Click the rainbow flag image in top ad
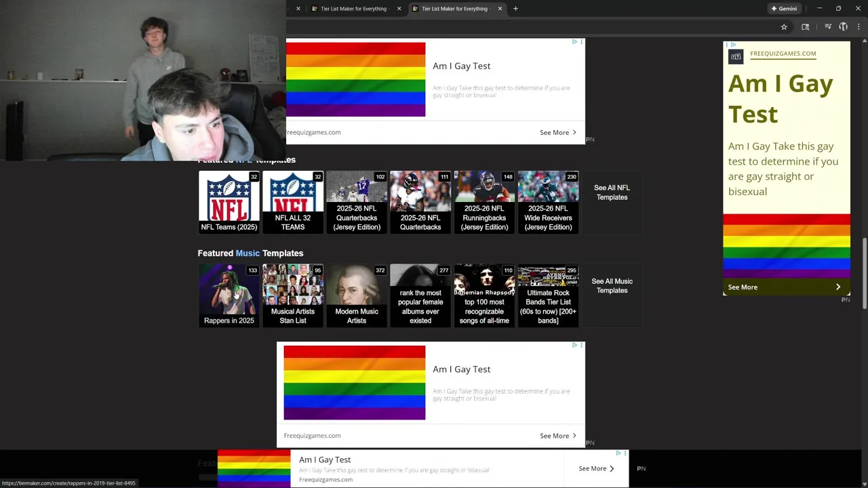This screenshot has height=488, width=868. click(355, 79)
